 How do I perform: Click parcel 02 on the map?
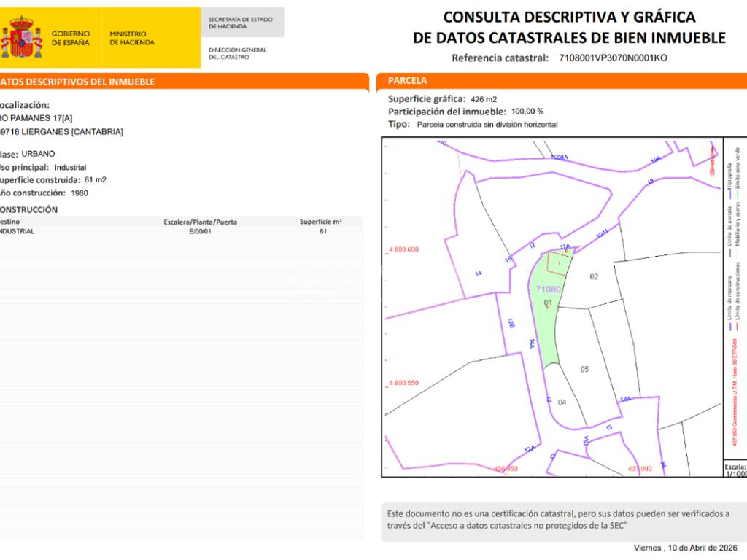point(594,276)
